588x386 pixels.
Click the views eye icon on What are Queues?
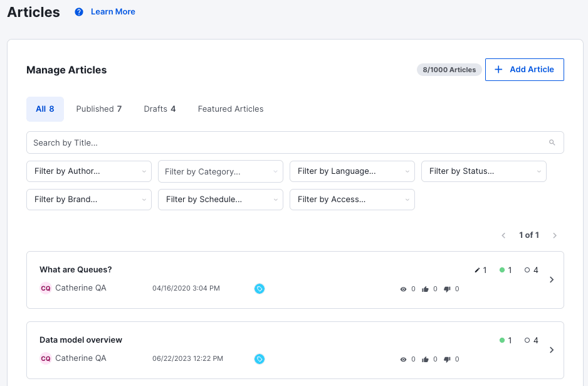point(404,289)
